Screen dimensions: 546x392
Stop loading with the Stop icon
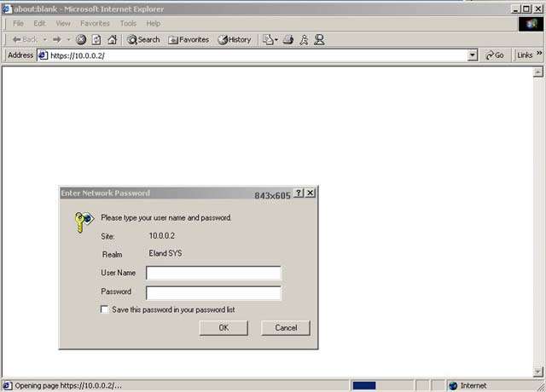coord(81,40)
